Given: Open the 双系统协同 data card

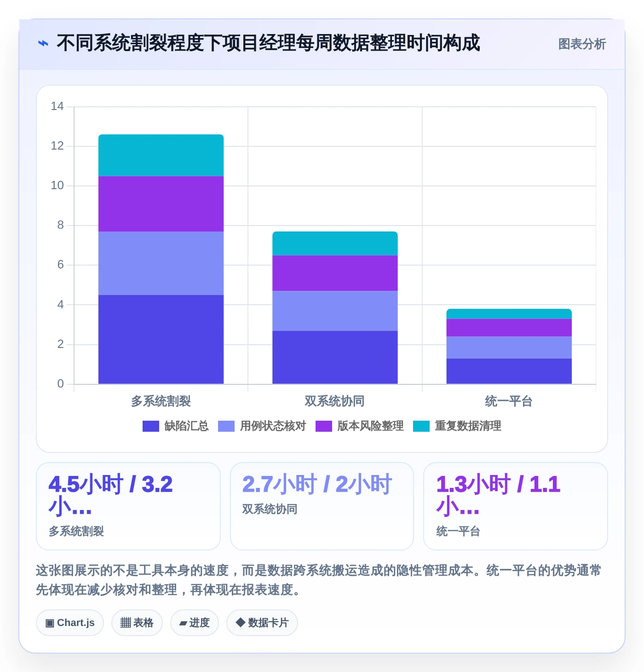Looking at the screenshot, I should coord(322,506).
